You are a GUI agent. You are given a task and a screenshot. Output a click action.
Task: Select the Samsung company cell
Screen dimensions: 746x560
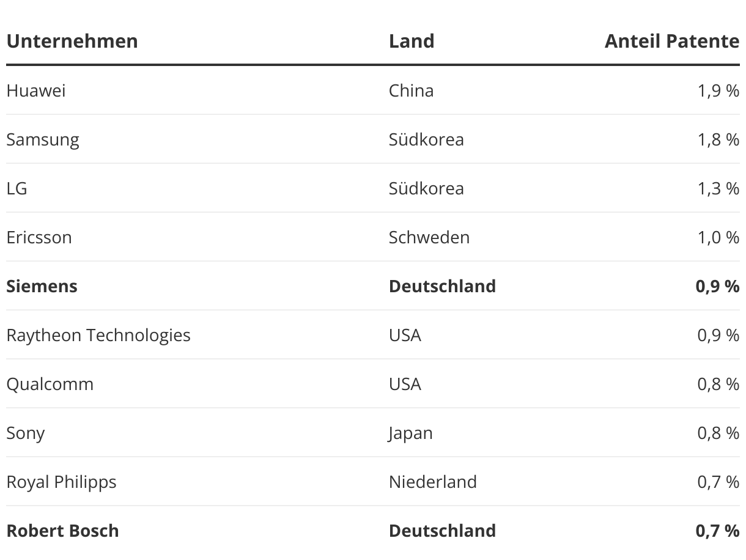[43, 140]
